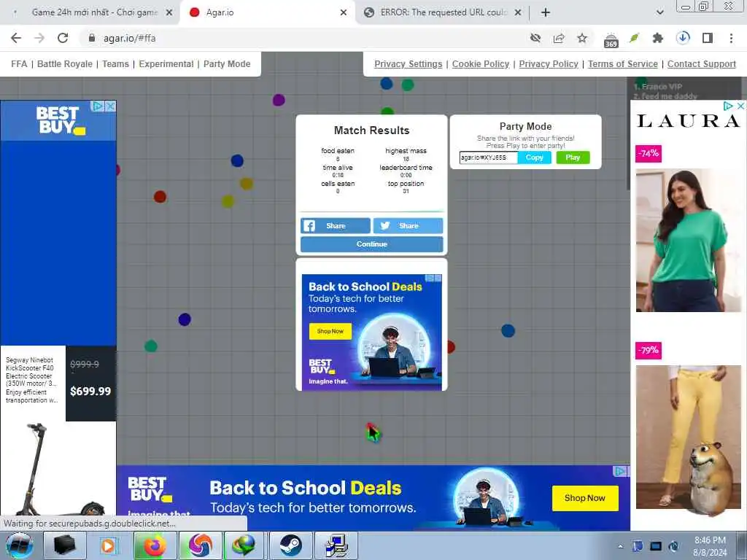Screen dimensions: 747x560
Task: Close the Game 24h tab
Action: tap(169, 13)
